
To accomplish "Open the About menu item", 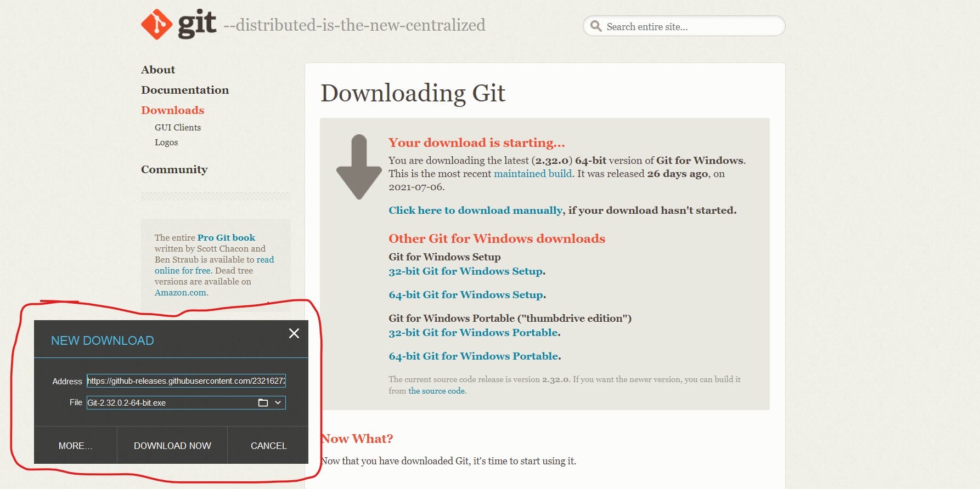I will coord(158,70).
